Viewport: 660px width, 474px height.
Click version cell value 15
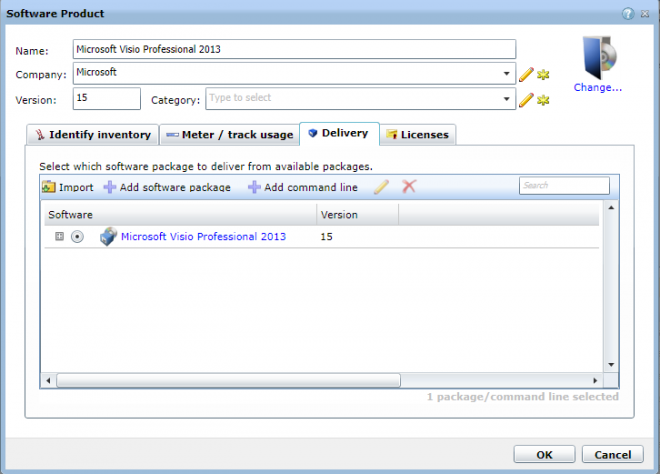326,237
